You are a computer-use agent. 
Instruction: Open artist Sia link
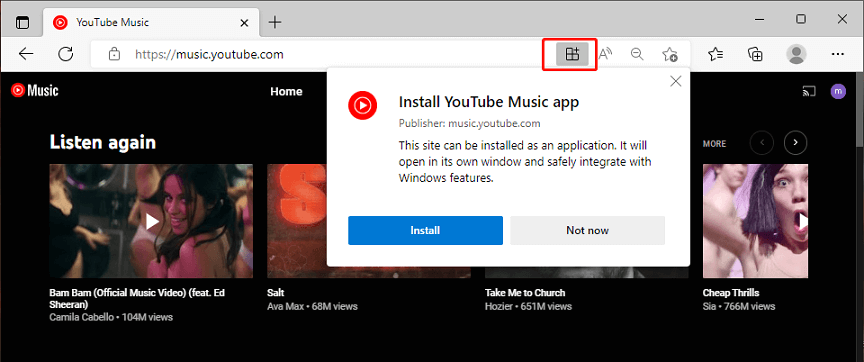click(709, 306)
